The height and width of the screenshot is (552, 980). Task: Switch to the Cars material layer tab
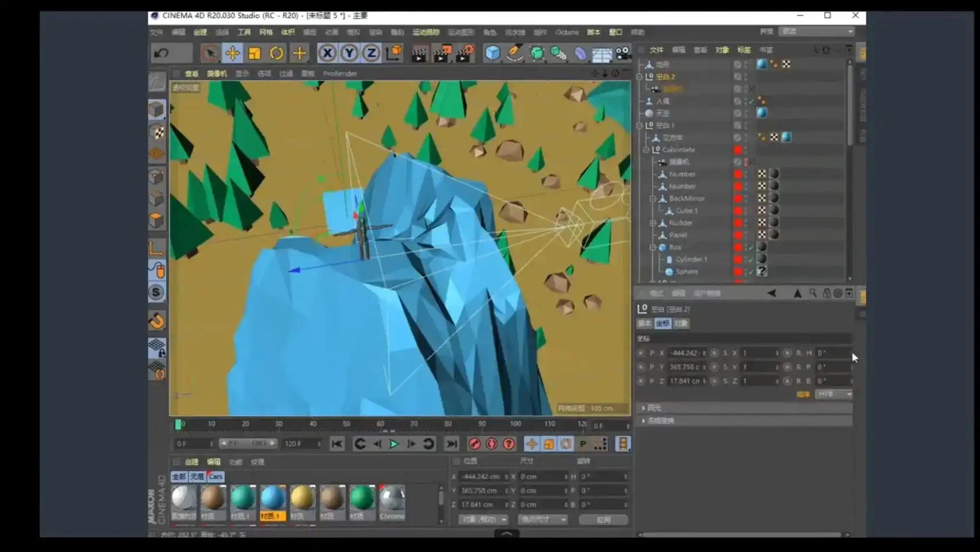pos(216,477)
